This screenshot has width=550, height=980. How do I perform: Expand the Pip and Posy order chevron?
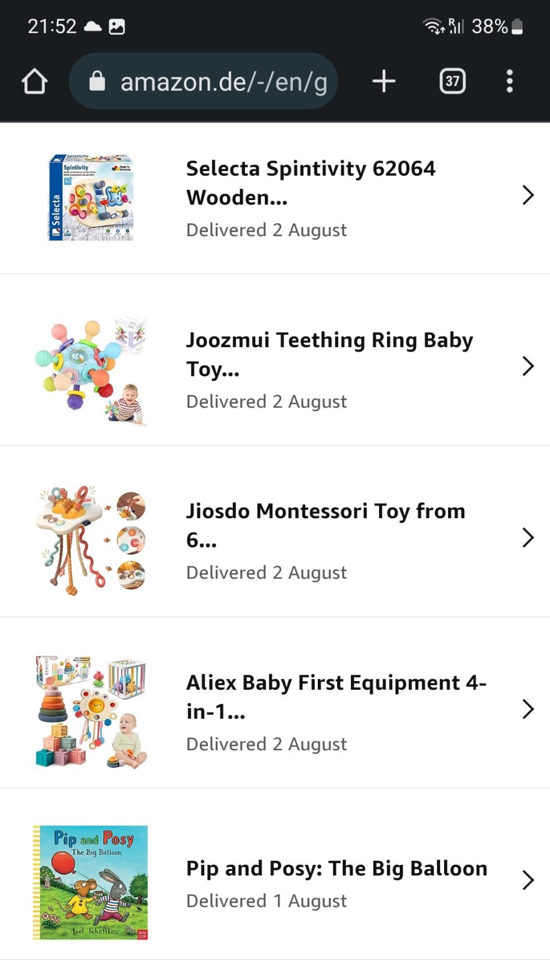(x=527, y=881)
